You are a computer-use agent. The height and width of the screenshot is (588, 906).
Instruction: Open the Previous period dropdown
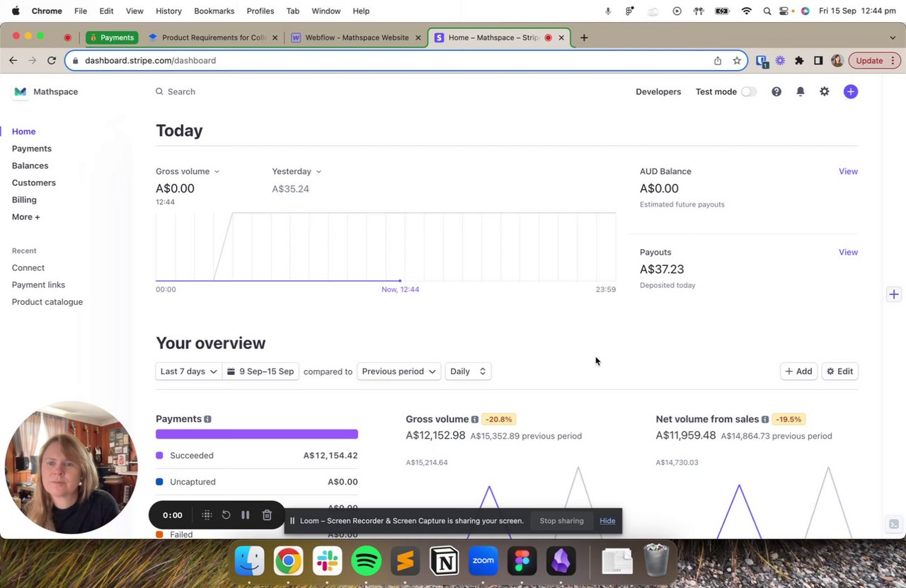click(398, 371)
